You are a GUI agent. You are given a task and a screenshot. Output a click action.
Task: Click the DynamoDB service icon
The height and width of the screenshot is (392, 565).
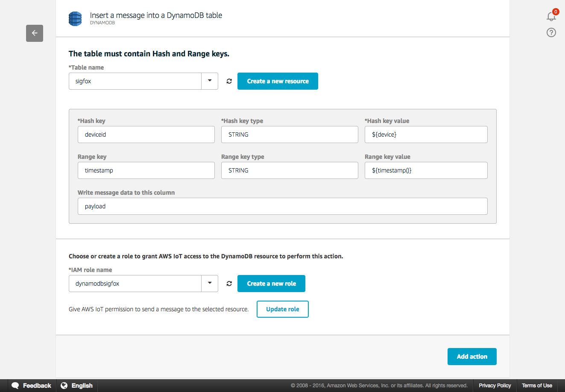click(x=75, y=19)
